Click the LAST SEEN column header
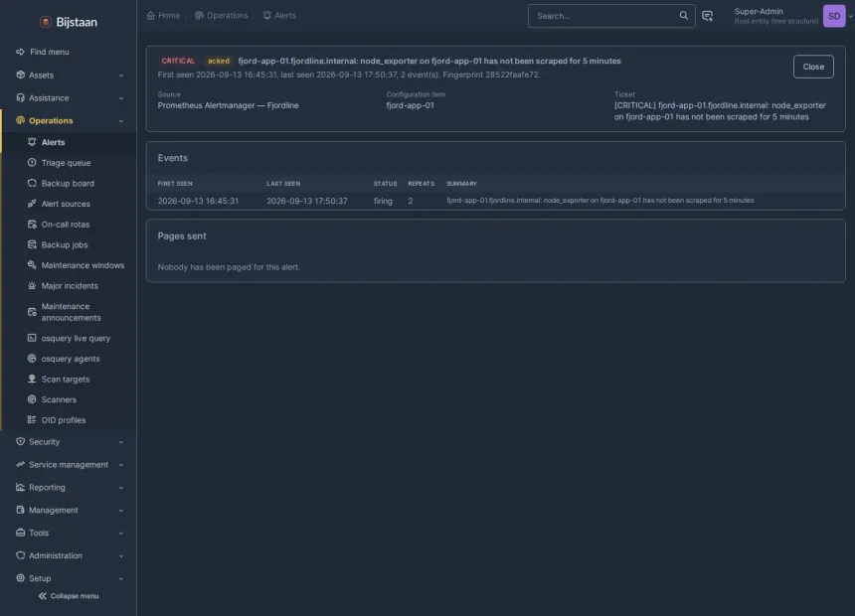855x616 pixels. 283,184
